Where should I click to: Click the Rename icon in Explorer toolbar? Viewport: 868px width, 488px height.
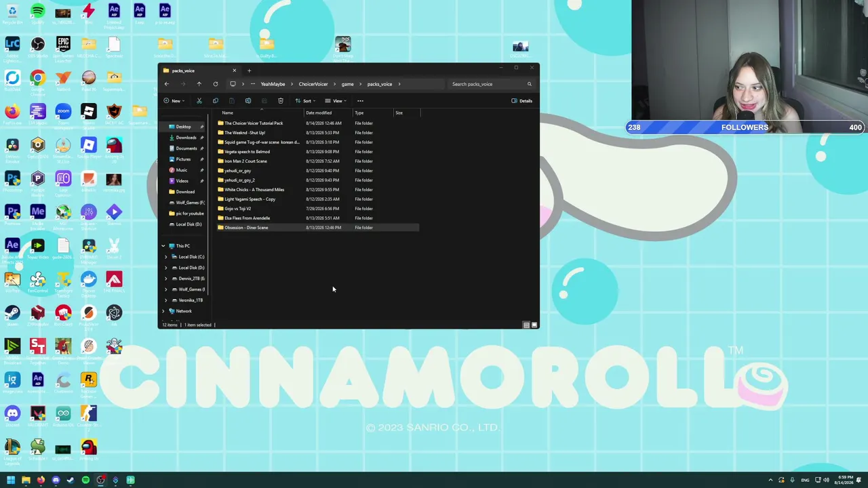pos(248,101)
